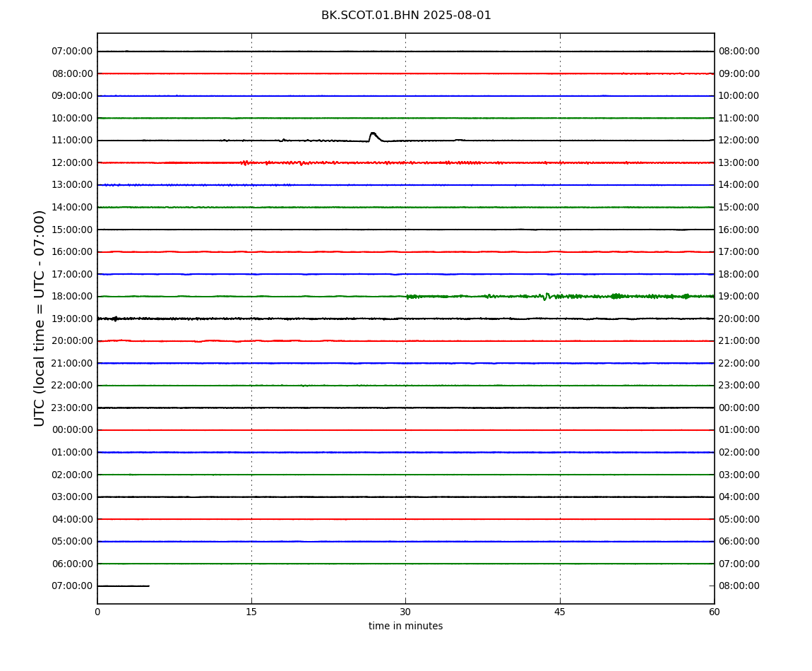Pick local-time axis label 05:00:00
812x671 pixels.
(x=739, y=519)
